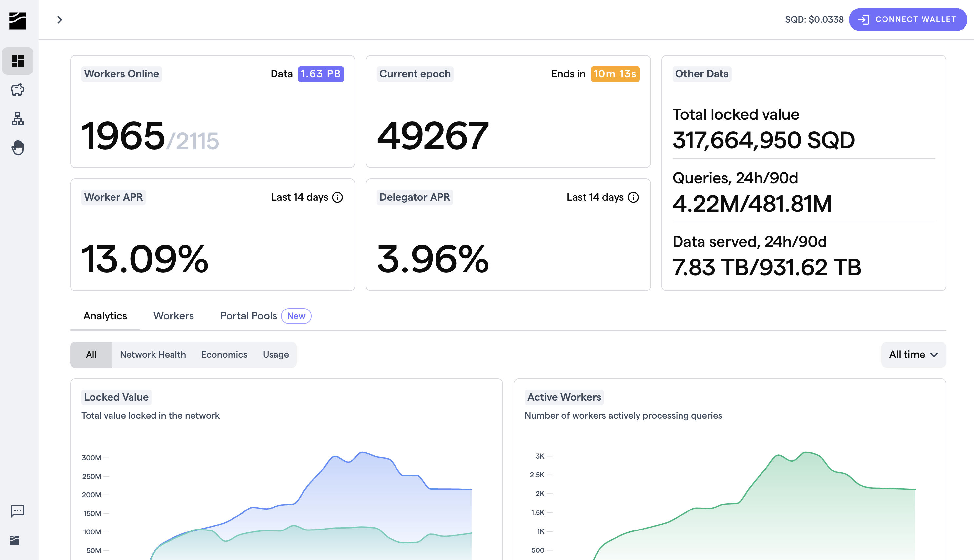Open the feedback chat icon near sidebar bottom

tap(18, 511)
